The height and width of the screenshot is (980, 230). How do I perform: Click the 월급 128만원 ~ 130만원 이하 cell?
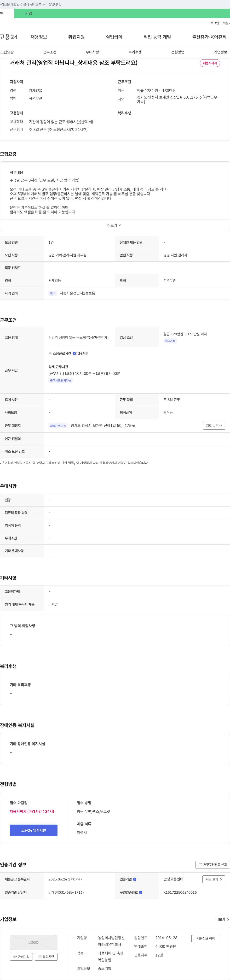(185, 334)
